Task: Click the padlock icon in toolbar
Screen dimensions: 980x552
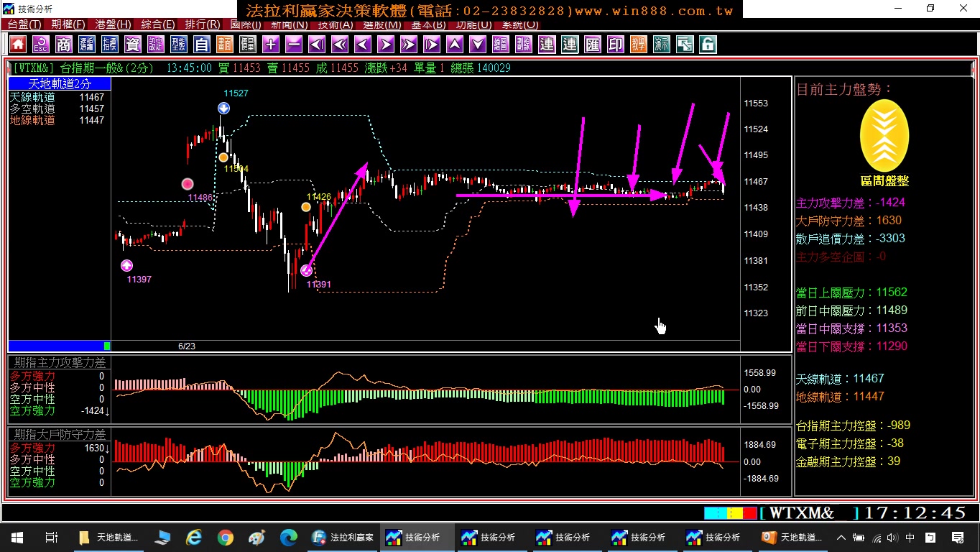Action: tap(708, 45)
